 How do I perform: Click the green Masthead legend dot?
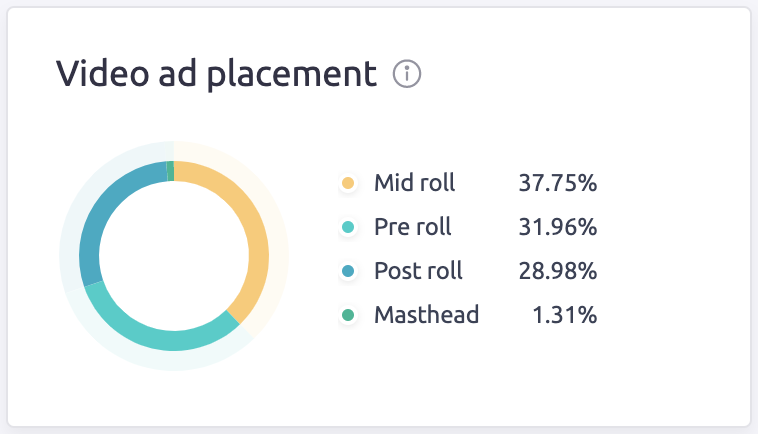pyautogui.click(x=348, y=316)
